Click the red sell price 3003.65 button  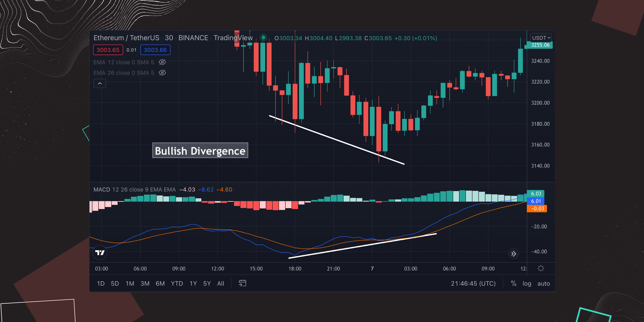click(108, 50)
